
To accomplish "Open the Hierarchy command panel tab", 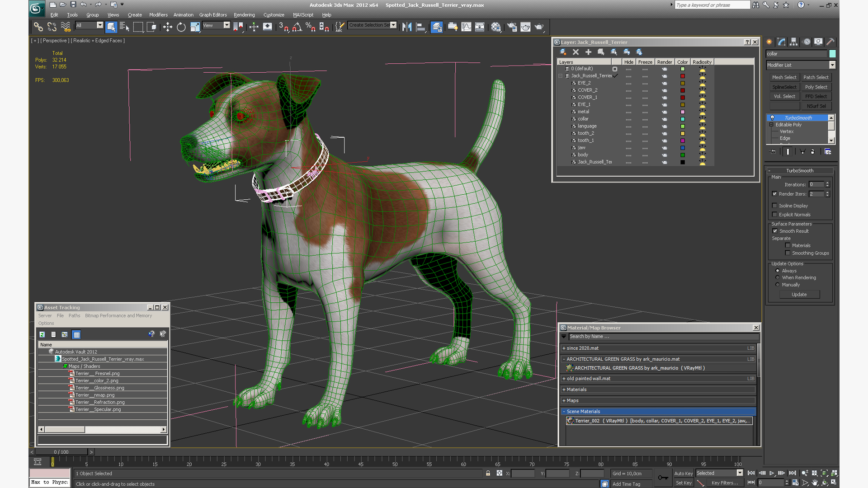I will click(794, 42).
